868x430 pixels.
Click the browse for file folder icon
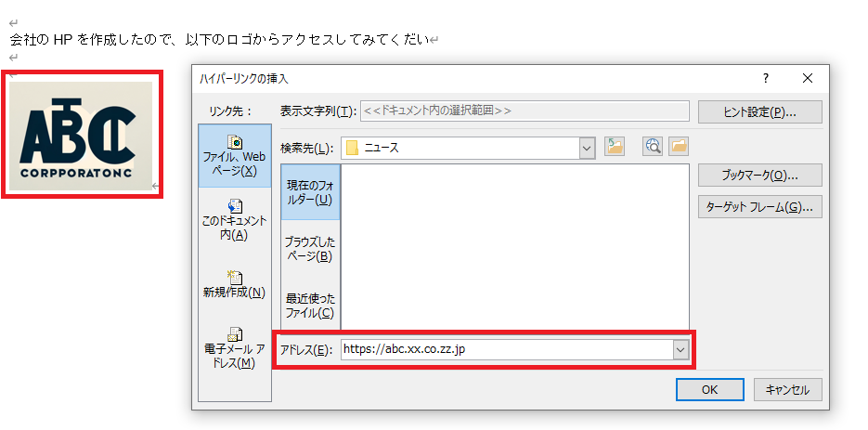pos(679,147)
